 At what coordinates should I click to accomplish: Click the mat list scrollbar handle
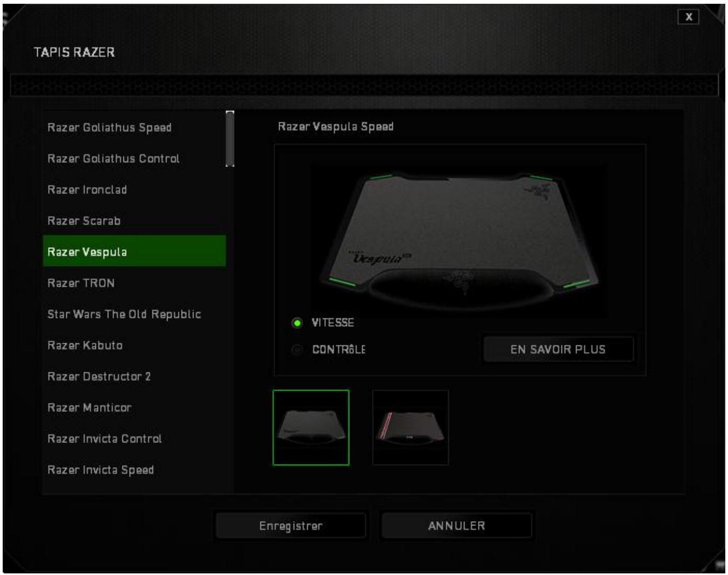230,138
